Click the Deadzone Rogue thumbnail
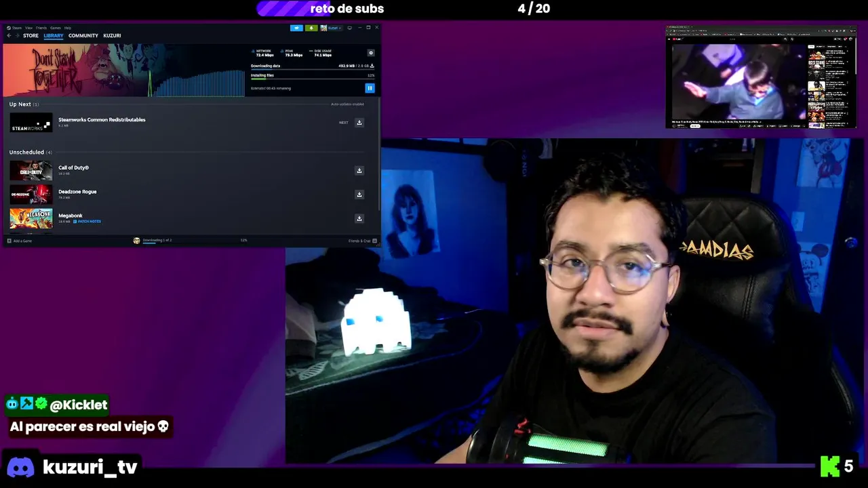868x488 pixels. [31, 195]
